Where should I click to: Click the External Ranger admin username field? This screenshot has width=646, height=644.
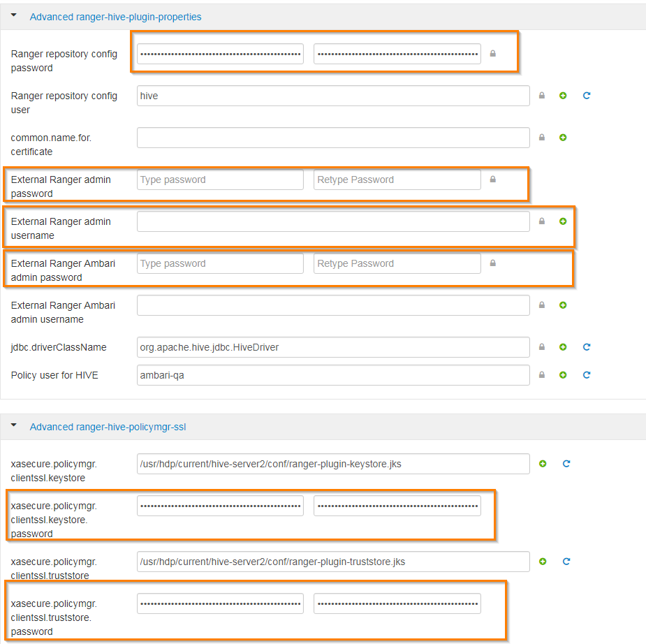(333, 221)
